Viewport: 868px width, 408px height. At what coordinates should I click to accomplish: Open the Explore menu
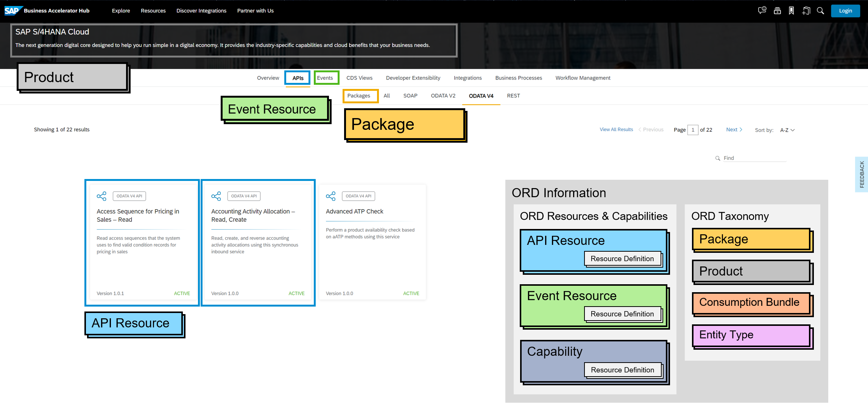(x=121, y=11)
